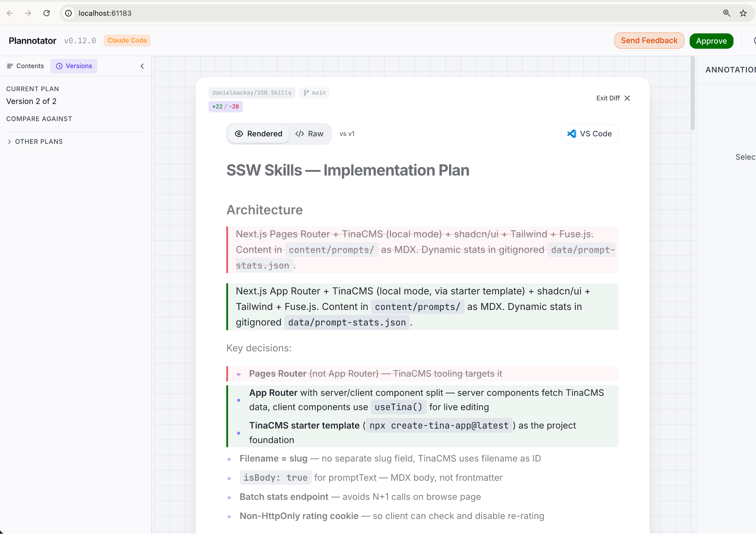Open plan in VS Code

[x=589, y=133]
